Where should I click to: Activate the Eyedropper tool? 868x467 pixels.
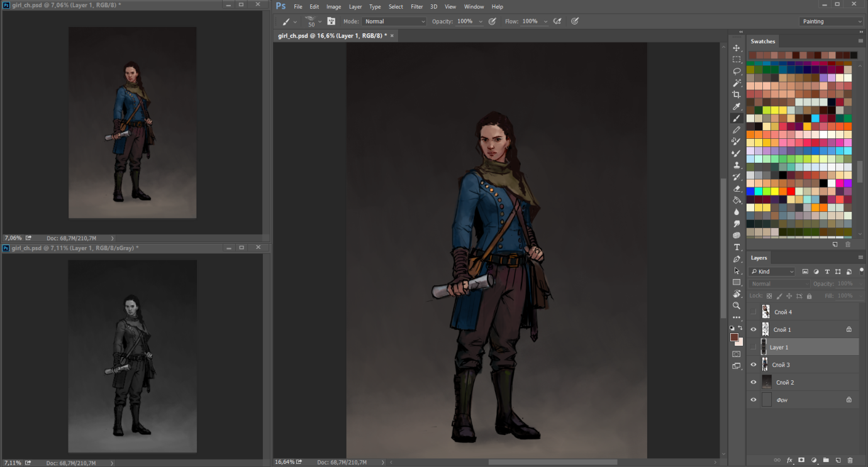(737, 107)
